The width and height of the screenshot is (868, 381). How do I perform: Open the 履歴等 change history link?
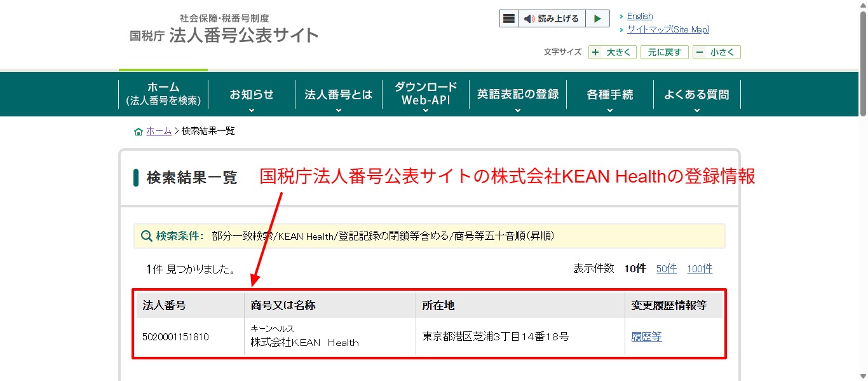(646, 336)
